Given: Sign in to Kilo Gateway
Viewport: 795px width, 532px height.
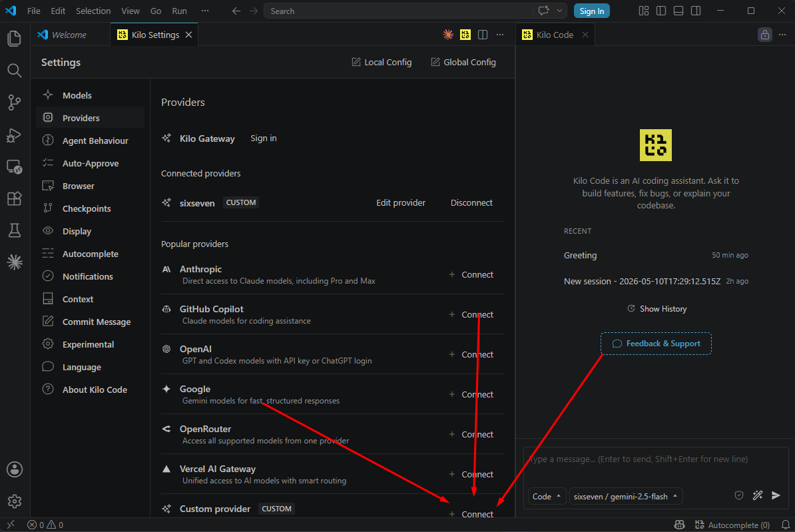Looking at the screenshot, I should point(264,138).
